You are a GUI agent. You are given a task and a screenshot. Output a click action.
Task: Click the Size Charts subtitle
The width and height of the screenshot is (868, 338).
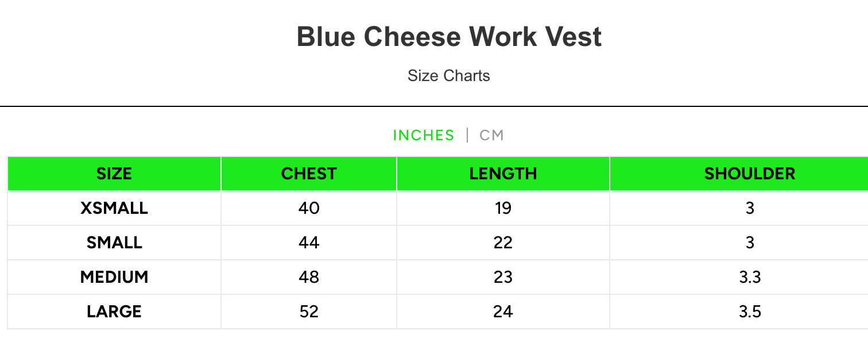(x=449, y=75)
